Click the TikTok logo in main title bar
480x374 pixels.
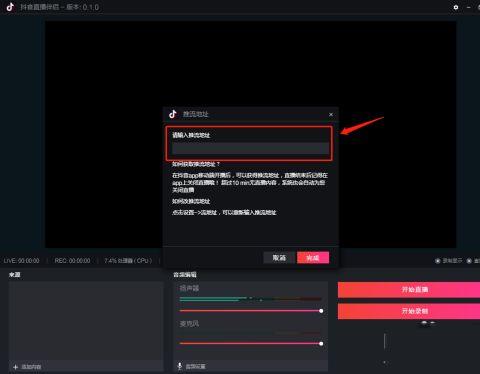click(x=10, y=7)
